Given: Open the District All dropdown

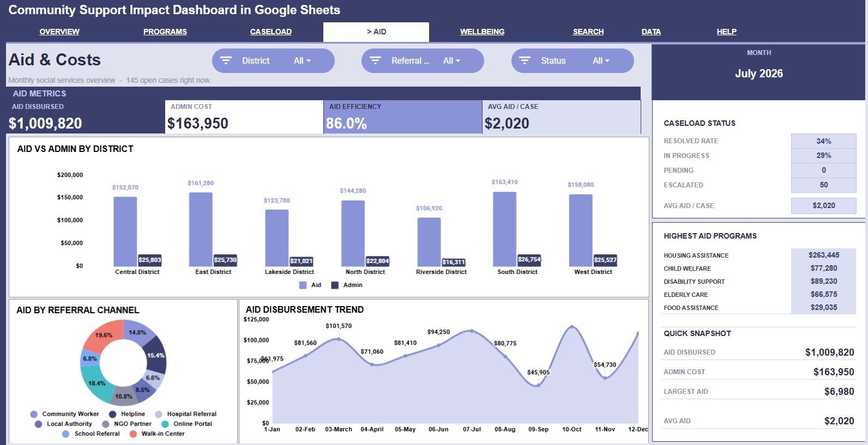Looking at the screenshot, I should (302, 61).
